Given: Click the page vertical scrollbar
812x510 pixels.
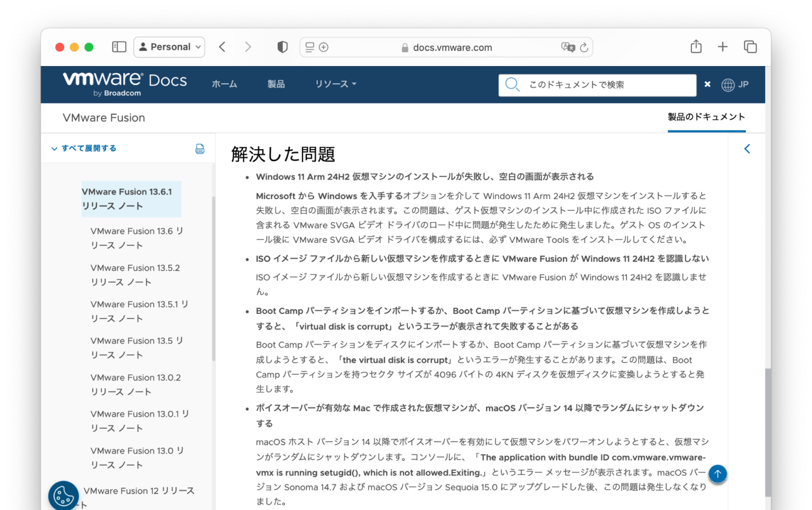Looking at the screenshot, I should [x=768, y=431].
